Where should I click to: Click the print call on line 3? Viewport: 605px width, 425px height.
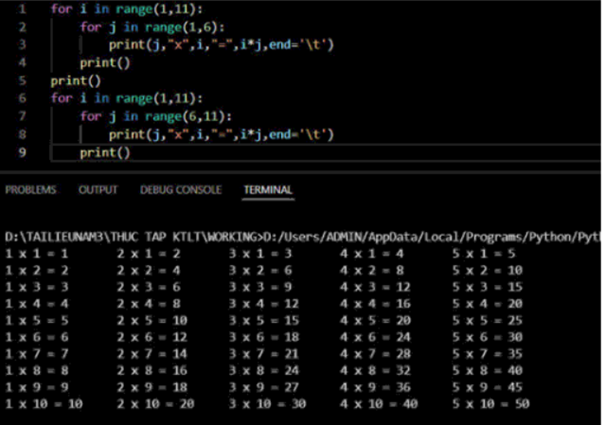(x=221, y=45)
